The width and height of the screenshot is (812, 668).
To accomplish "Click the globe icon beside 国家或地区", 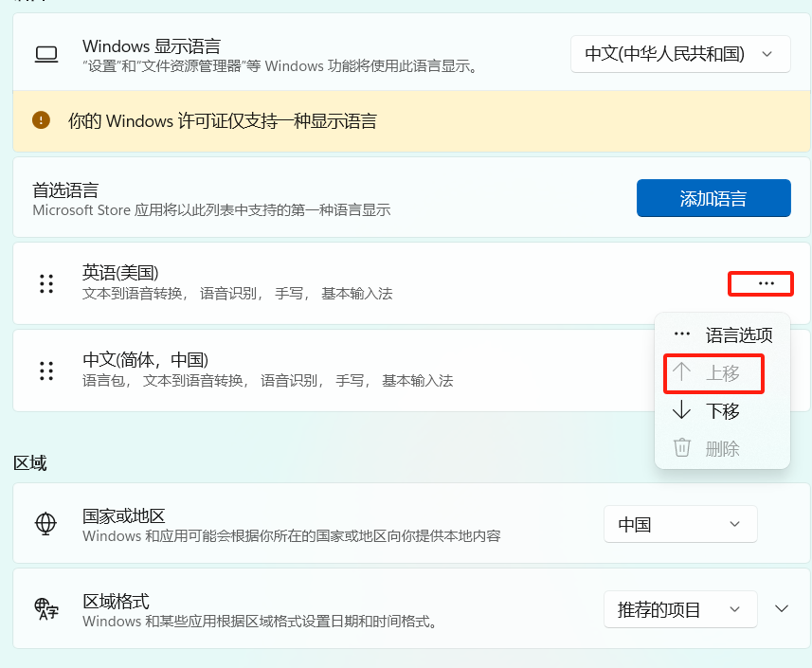I will tap(45, 524).
